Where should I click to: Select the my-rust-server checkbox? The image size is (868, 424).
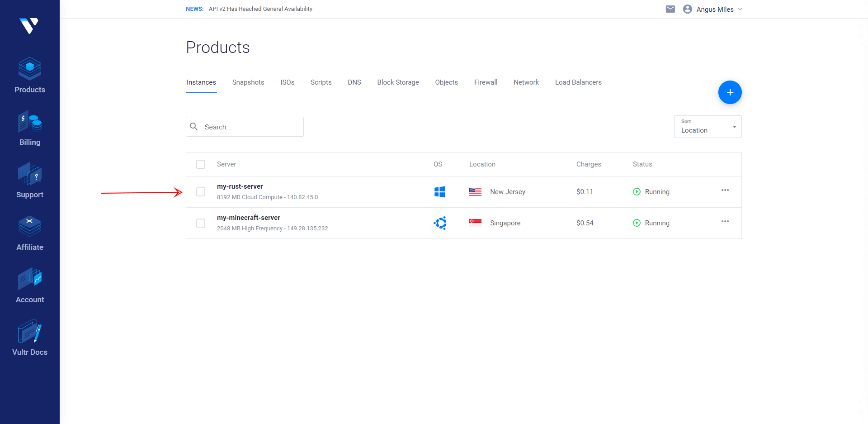coord(201,192)
